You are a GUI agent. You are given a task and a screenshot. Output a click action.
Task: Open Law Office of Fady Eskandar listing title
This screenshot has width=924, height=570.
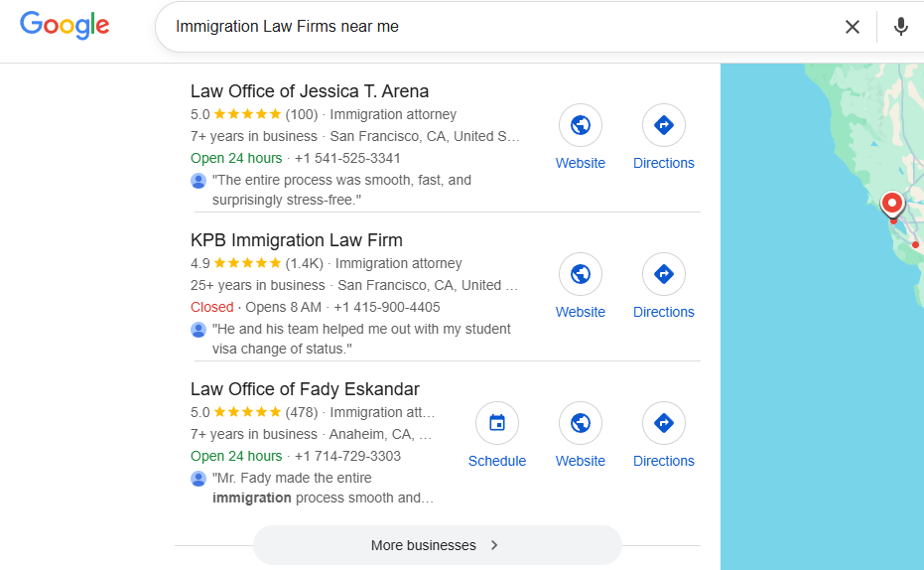pyautogui.click(x=305, y=389)
